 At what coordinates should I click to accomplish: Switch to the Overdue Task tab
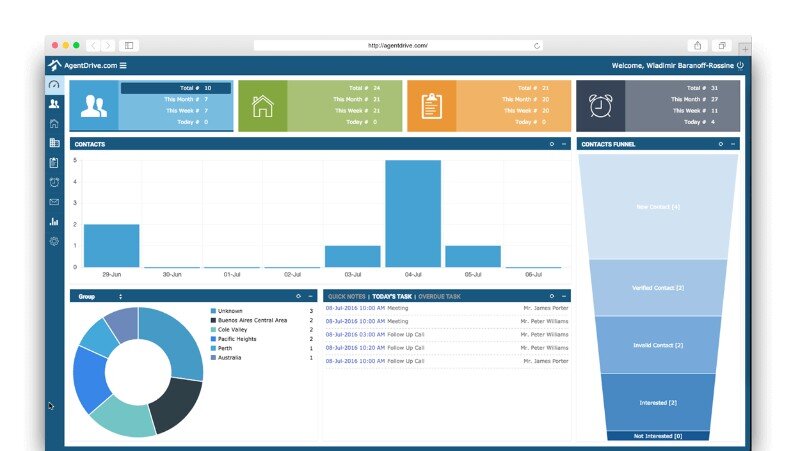440,297
